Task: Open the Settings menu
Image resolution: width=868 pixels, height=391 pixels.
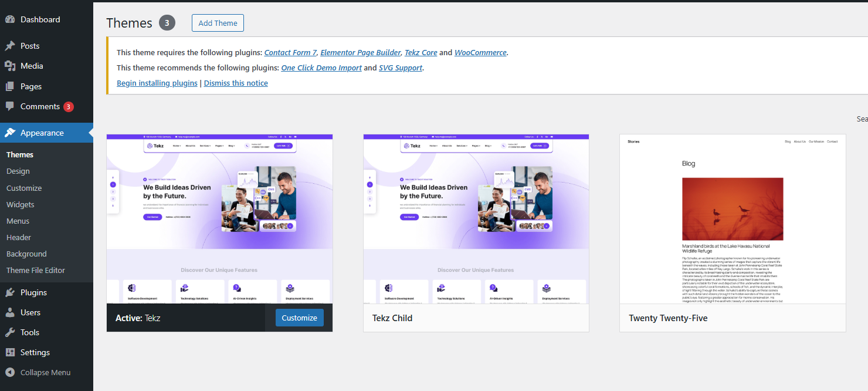Action: [x=46, y=352]
